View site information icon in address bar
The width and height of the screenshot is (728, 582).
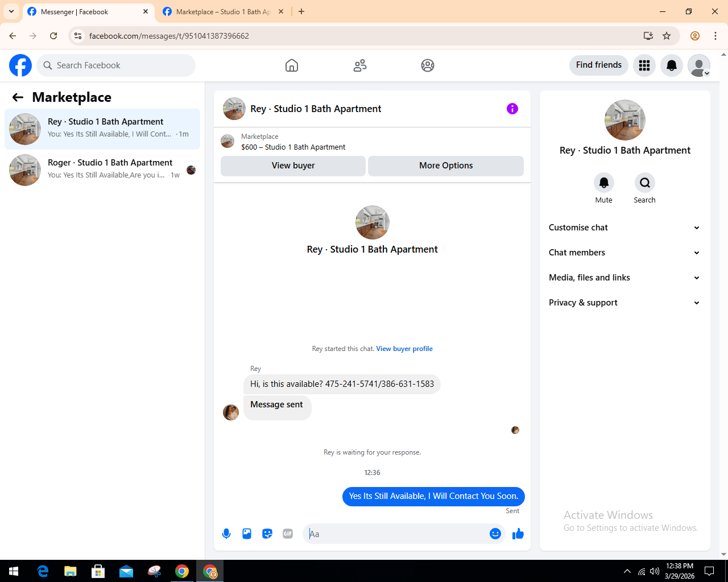[x=78, y=36]
